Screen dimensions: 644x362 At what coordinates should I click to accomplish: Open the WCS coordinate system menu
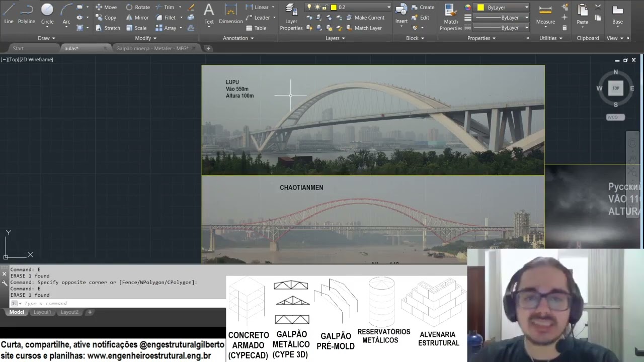click(615, 117)
